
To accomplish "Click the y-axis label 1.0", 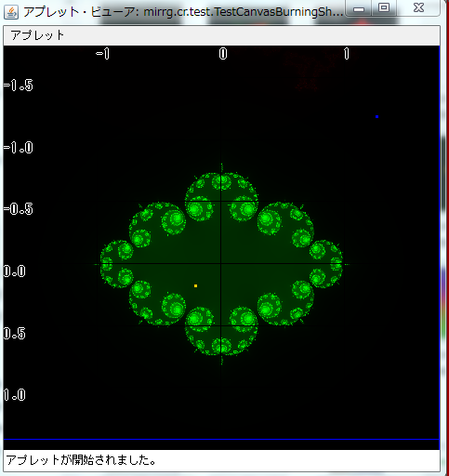I will pyautogui.click(x=14, y=395).
